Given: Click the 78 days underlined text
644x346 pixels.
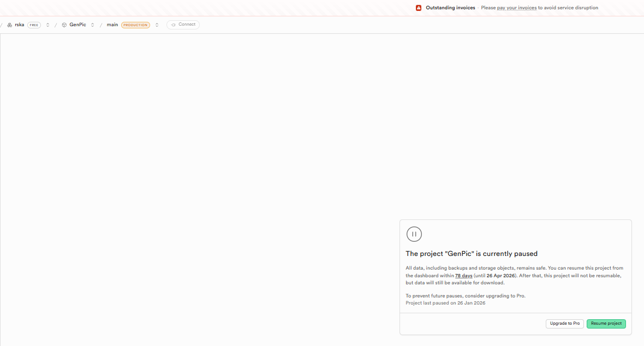Looking at the screenshot, I should click(x=464, y=276).
